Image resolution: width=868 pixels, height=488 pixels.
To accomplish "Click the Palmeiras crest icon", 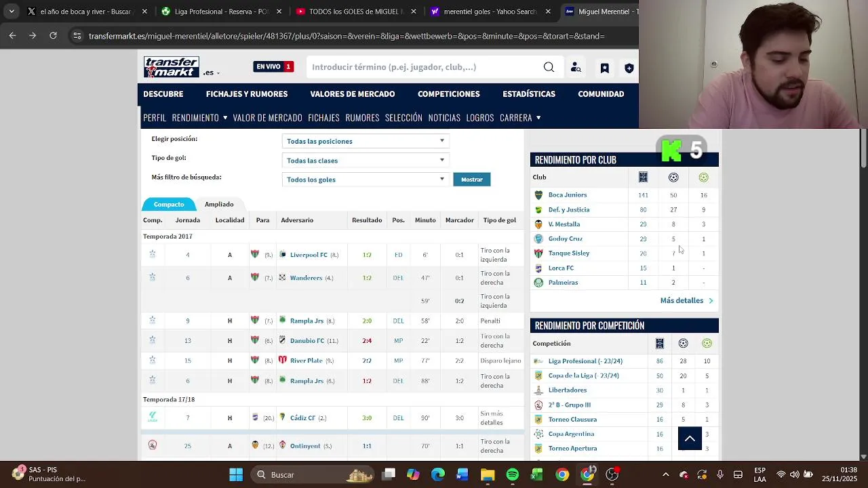I will click(538, 283).
